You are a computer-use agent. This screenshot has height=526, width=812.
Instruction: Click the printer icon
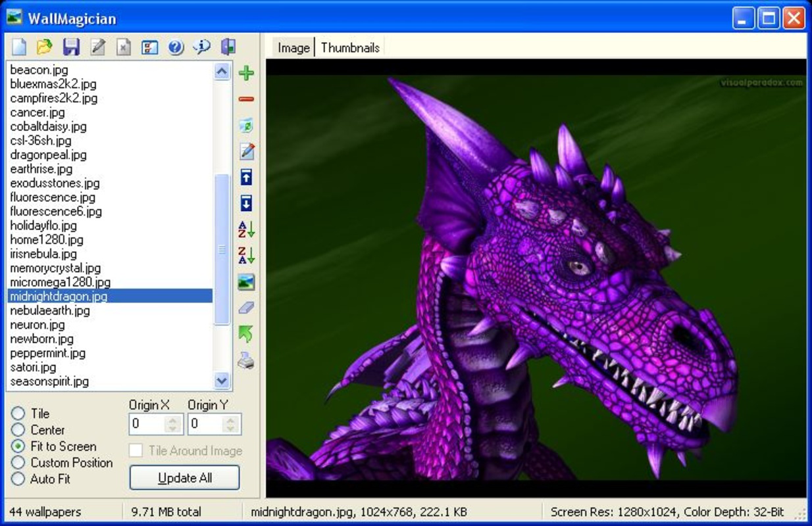(246, 360)
